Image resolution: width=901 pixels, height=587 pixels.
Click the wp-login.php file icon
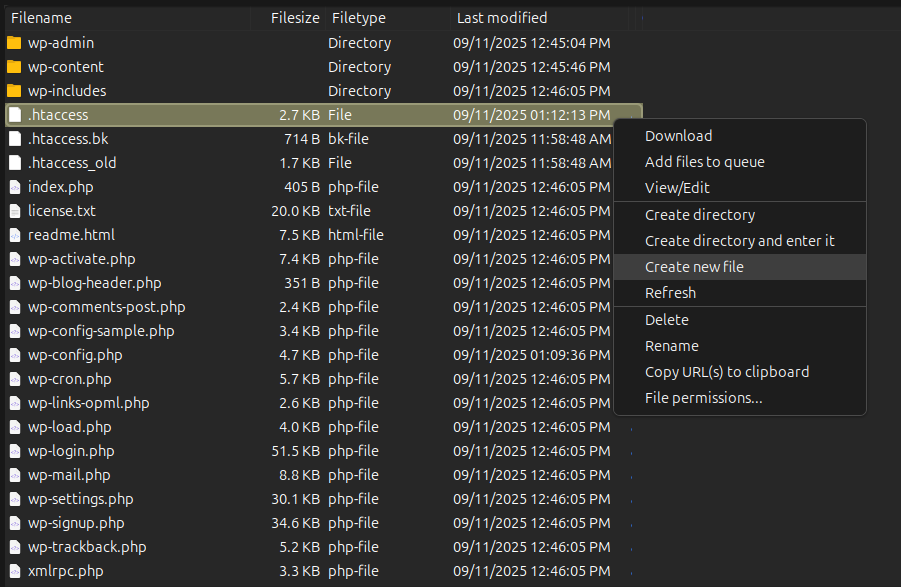click(15, 451)
